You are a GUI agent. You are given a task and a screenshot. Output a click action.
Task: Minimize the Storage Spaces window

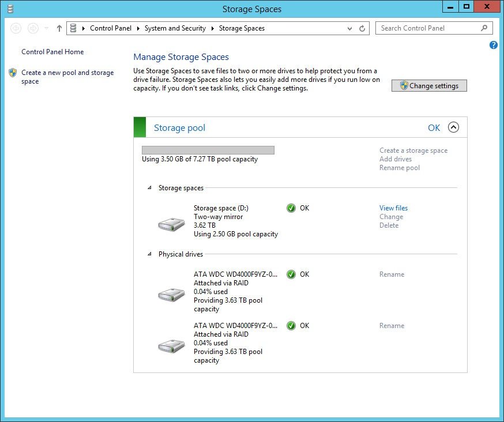coord(450,7)
